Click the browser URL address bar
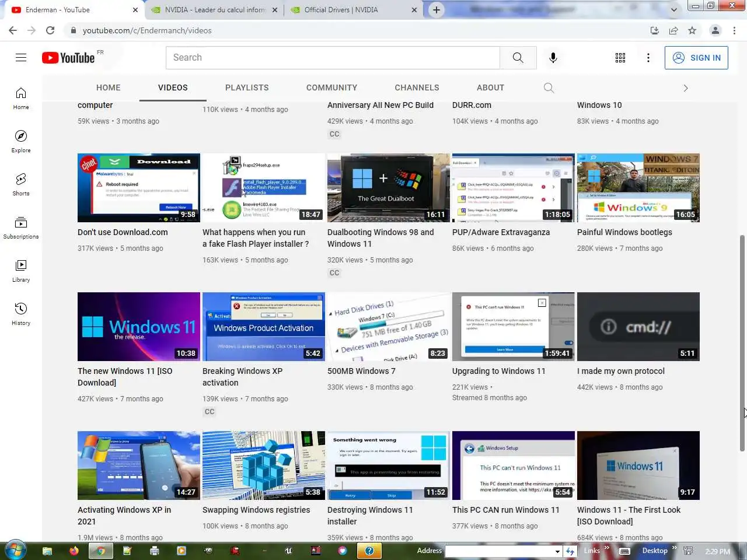Image resolution: width=747 pixels, height=560 pixels. [x=356, y=30]
